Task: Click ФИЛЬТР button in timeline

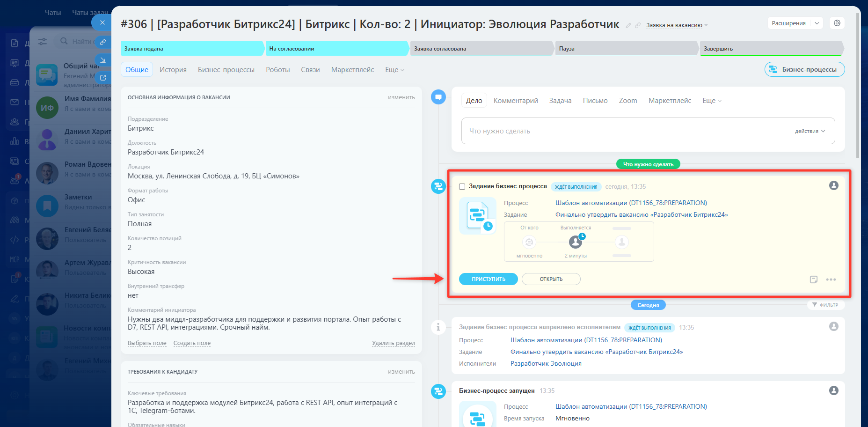Action: point(825,305)
